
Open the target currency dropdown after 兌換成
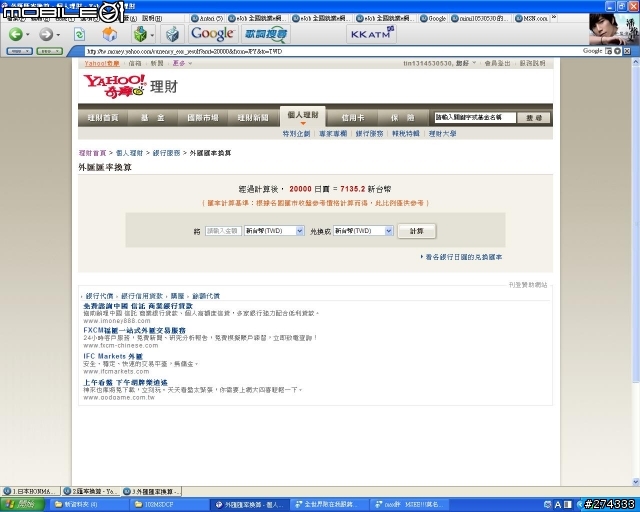coord(363,231)
